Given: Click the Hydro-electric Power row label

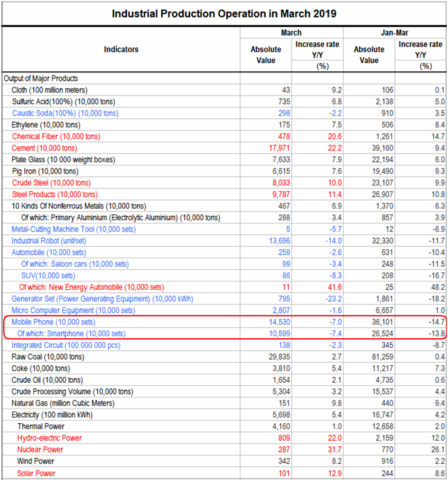Looking at the screenshot, I should [49, 438].
